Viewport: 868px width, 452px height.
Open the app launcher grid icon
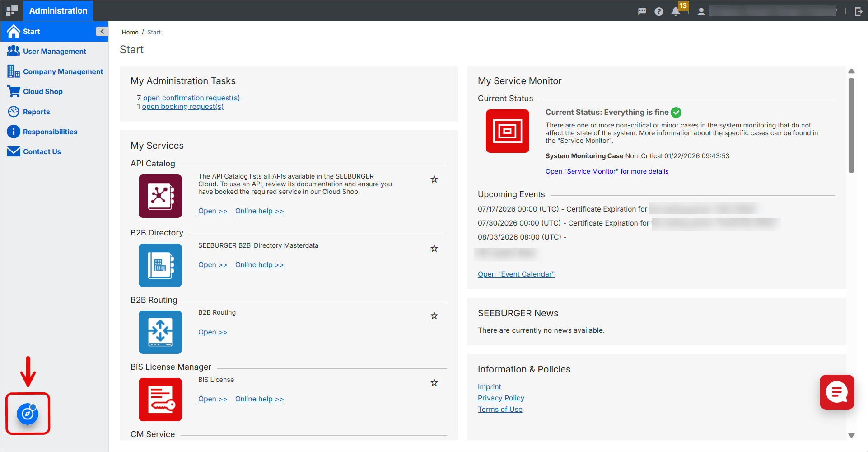[x=12, y=10]
